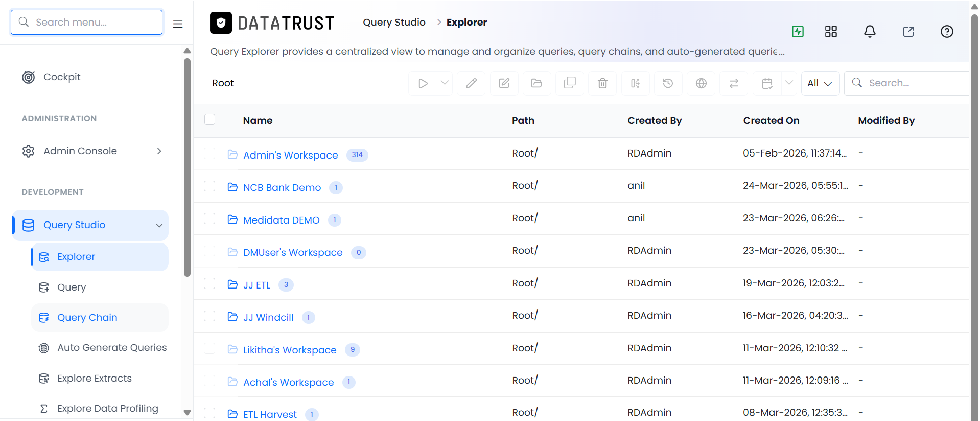Open the Medidata DEMO folder link
Viewport: 980px width, 421px height.
(x=282, y=220)
